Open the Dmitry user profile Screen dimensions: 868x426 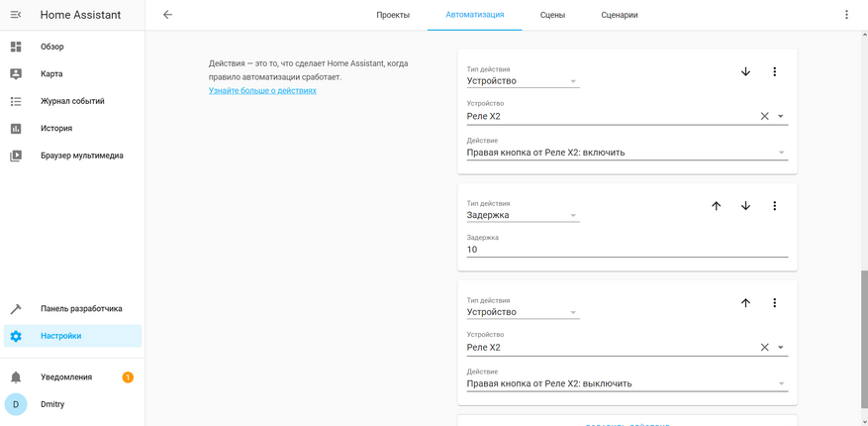coord(72,404)
